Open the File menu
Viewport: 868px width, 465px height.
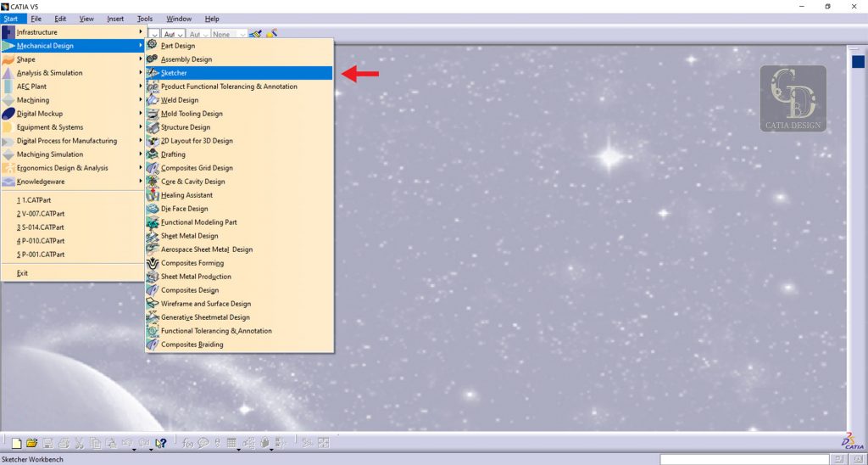[36, 19]
